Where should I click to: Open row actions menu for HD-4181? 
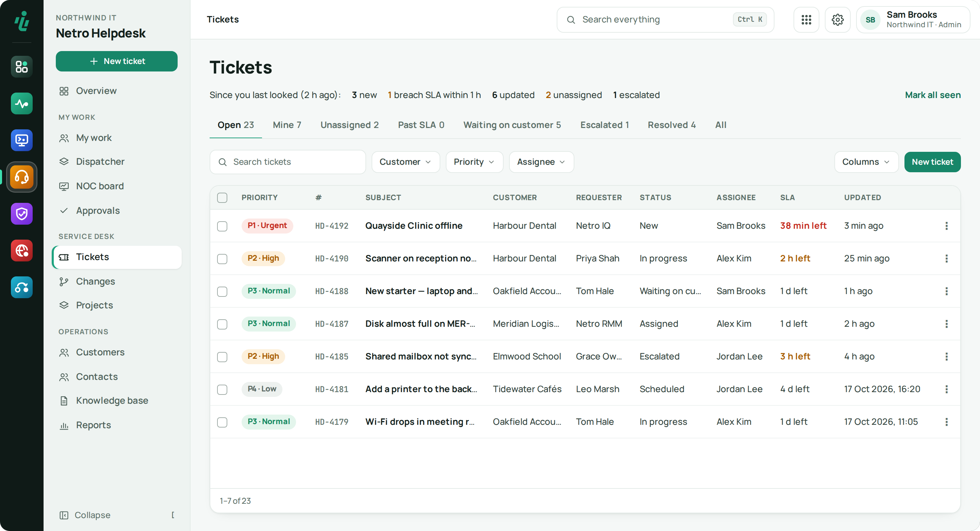(946, 389)
